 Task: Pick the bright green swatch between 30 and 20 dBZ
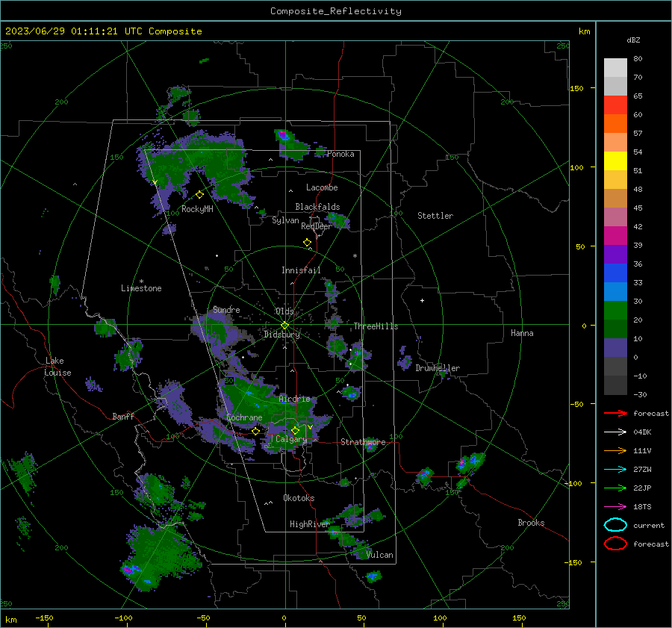point(615,311)
